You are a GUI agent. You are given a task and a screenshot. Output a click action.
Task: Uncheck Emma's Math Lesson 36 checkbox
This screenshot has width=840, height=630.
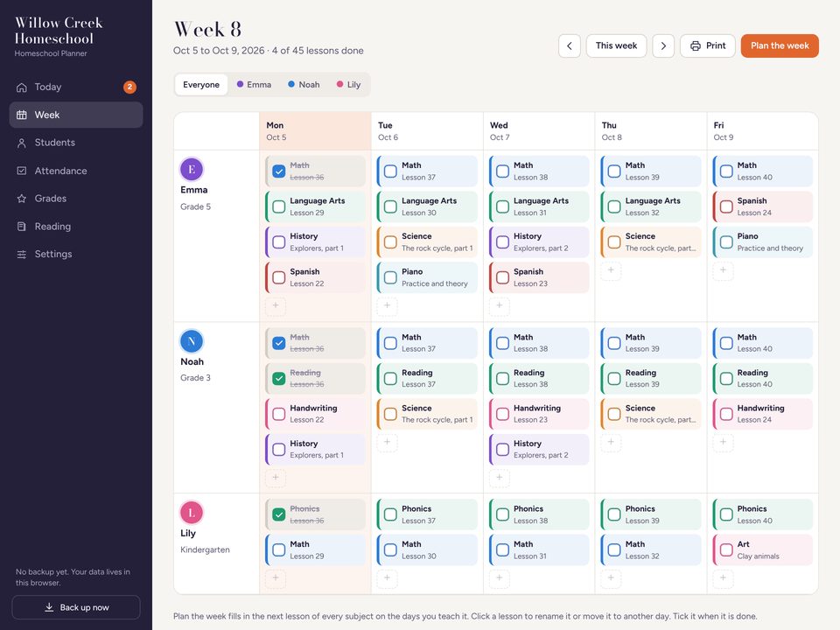[x=278, y=171]
